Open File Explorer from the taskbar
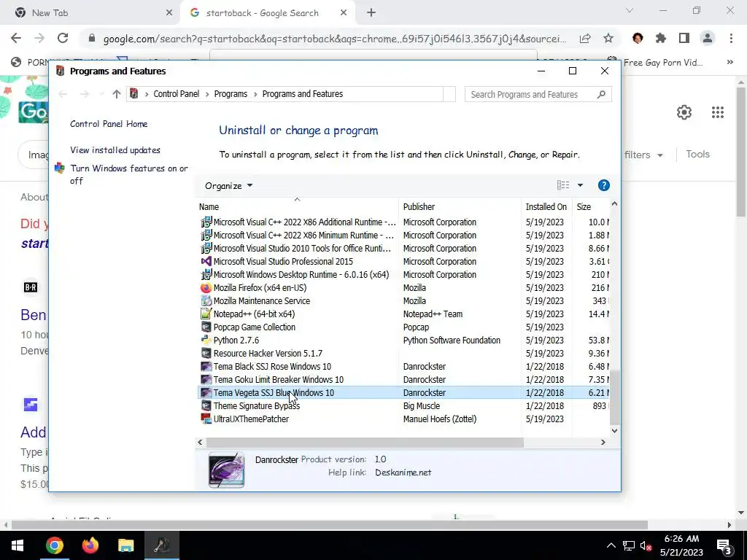The width and height of the screenshot is (747, 560). click(x=125, y=545)
